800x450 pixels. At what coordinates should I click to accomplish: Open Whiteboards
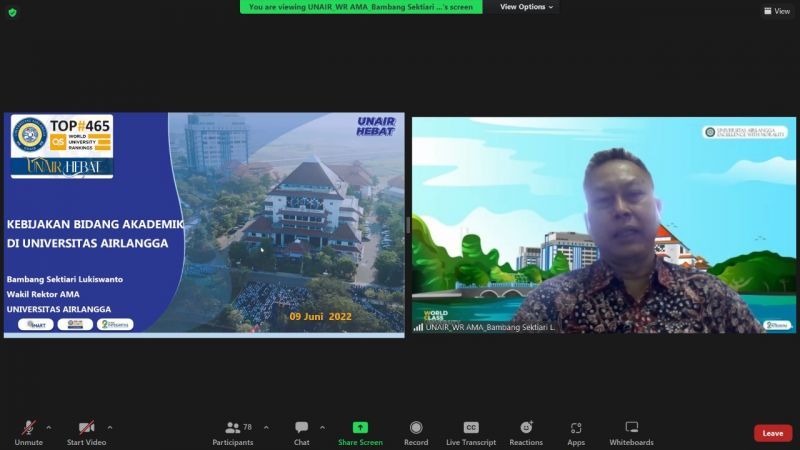(631, 433)
